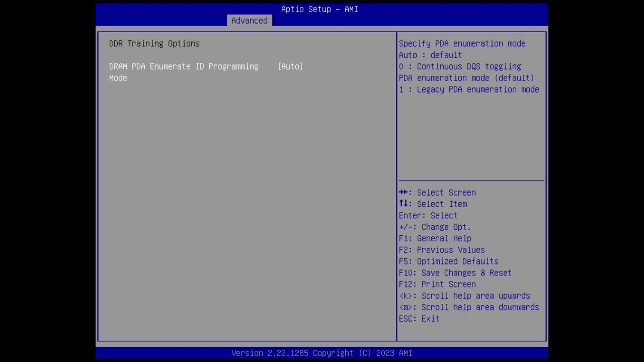The image size is (644, 362).
Task: Click 'F5: Optimized Defaults' hint
Action: click(449, 261)
